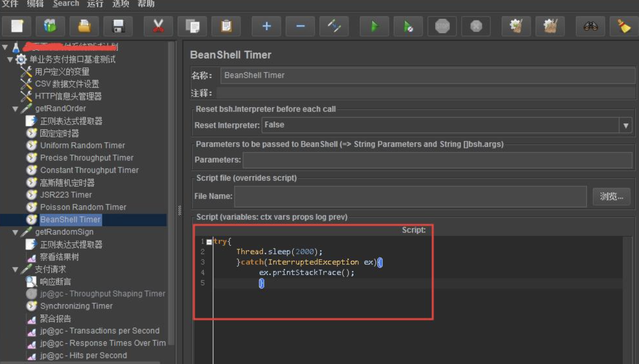The width and height of the screenshot is (639, 364).
Task: Select BeanShell Timer tree item
Action: tap(70, 220)
